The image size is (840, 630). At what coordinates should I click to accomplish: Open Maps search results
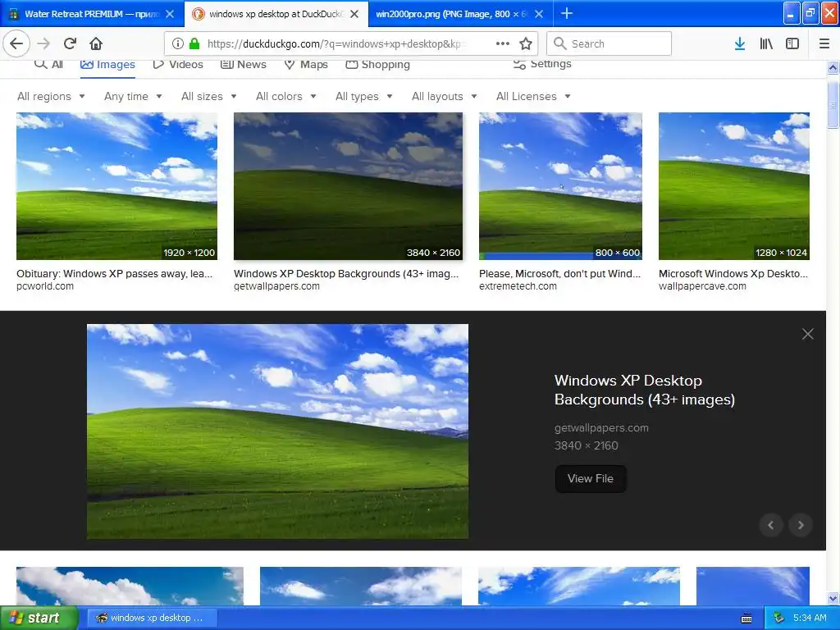pos(306,64)
